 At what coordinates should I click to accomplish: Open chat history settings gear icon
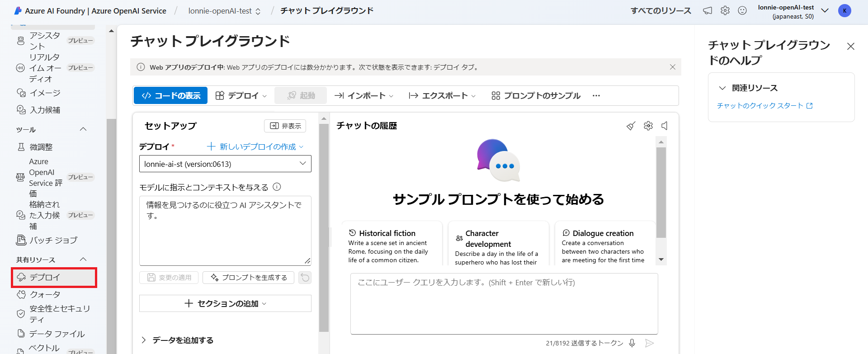(x=648, y=126)
